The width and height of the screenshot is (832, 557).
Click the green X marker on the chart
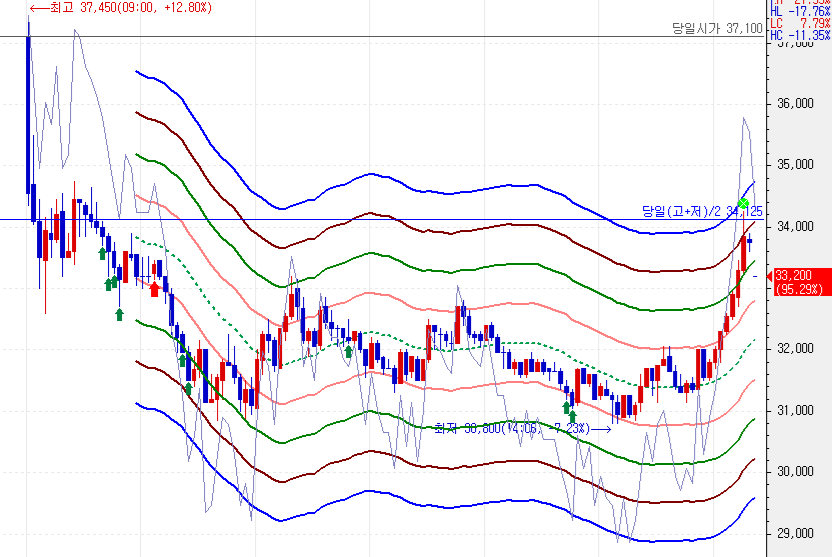click(x=743, y=203)
